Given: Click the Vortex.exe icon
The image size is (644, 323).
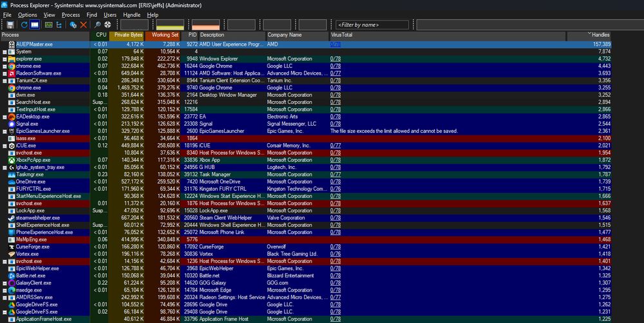Looking at the screenshot, I should click(x=12, y=254).
